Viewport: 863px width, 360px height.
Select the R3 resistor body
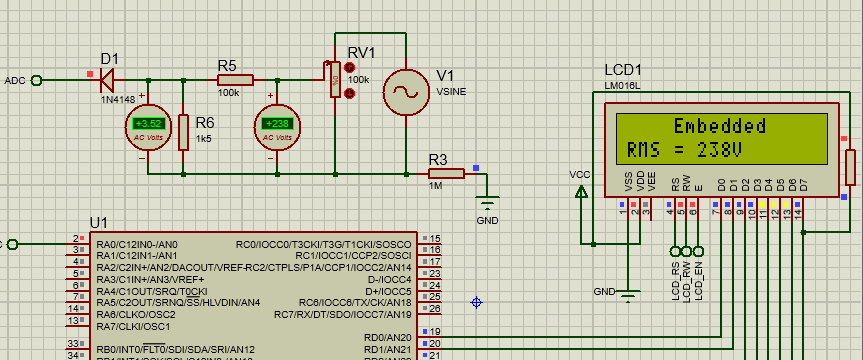[x=446, y=174]
